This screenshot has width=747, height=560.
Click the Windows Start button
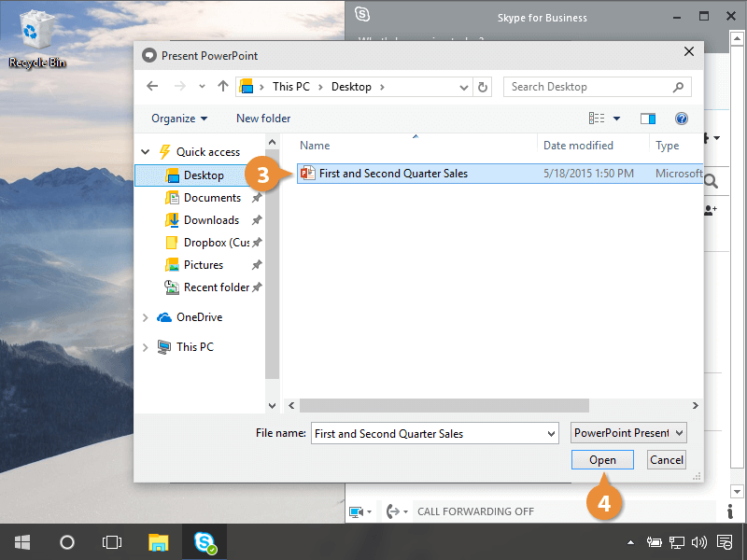point(21,541)
